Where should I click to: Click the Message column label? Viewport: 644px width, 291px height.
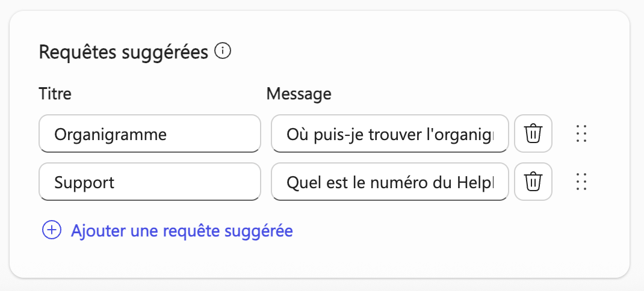(x=299, y=94)
